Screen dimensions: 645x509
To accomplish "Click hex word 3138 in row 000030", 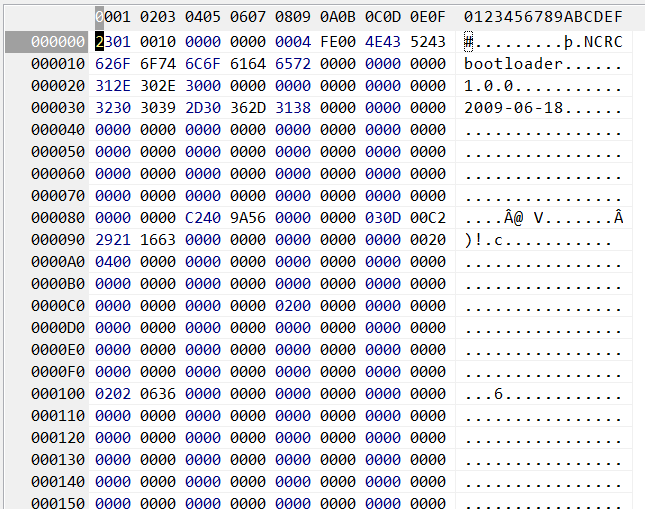I will [x=293, y=108].
